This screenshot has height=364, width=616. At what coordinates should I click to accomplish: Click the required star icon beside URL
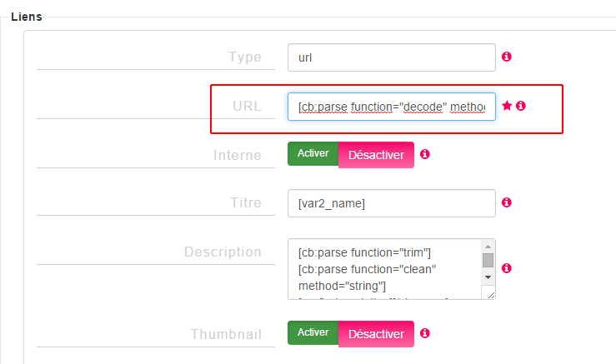pyautogui.click(x=507, y=105)
